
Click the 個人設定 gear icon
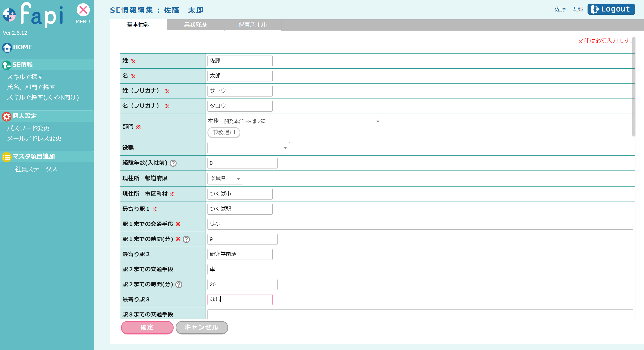(7, 116)
